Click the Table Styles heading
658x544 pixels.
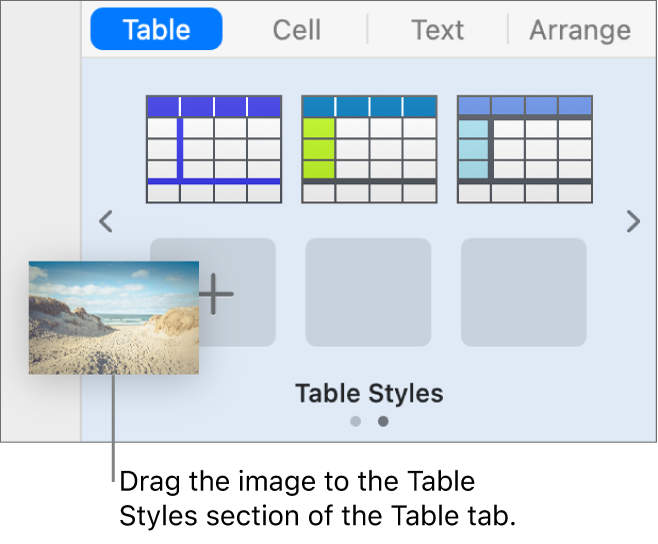point(369,393)
